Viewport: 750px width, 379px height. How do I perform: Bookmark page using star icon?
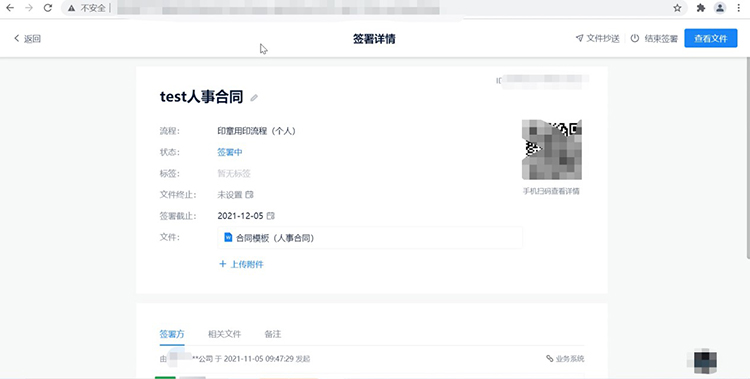[x=677, y=8]
